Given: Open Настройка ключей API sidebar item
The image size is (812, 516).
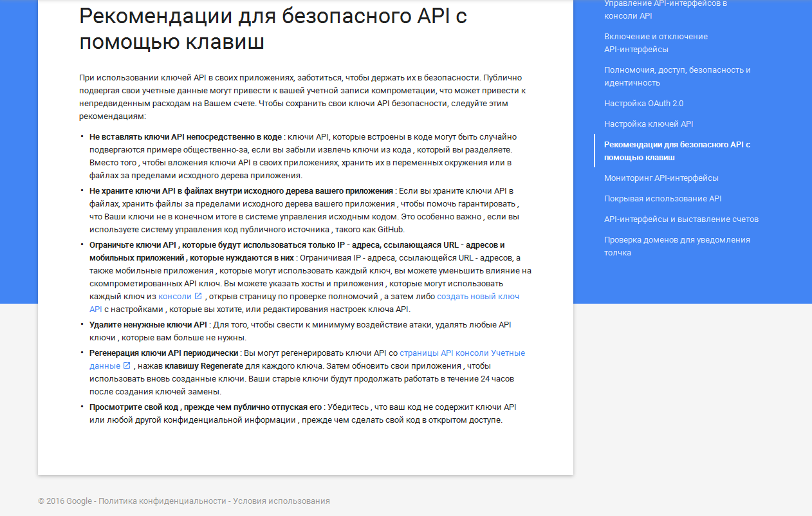Looking at the screenshot, I should (x=649, y=124).
